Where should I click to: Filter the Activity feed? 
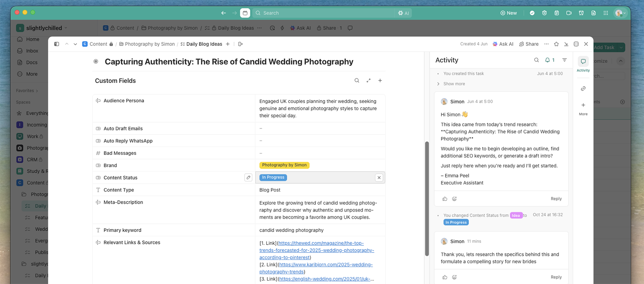[x=564, y=60]
